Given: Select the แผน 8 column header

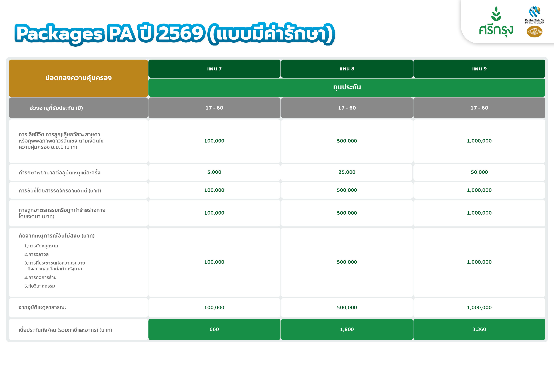Looking at the screenshot, I should 347,69.
